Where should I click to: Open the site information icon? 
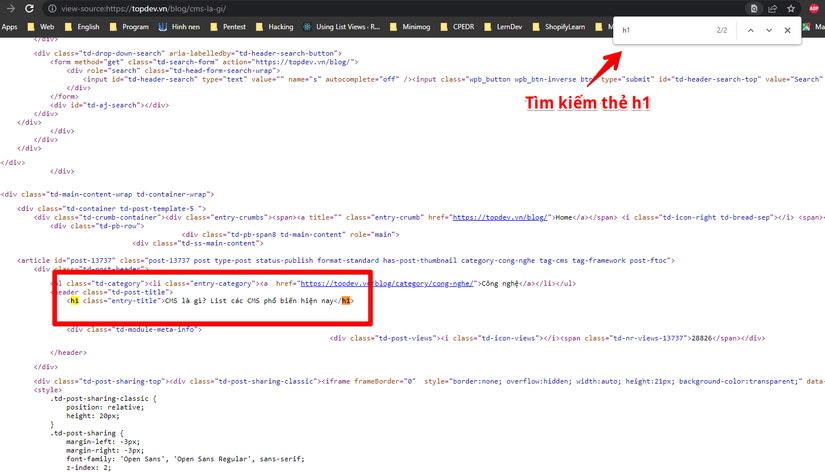click(x=52, y=8)
